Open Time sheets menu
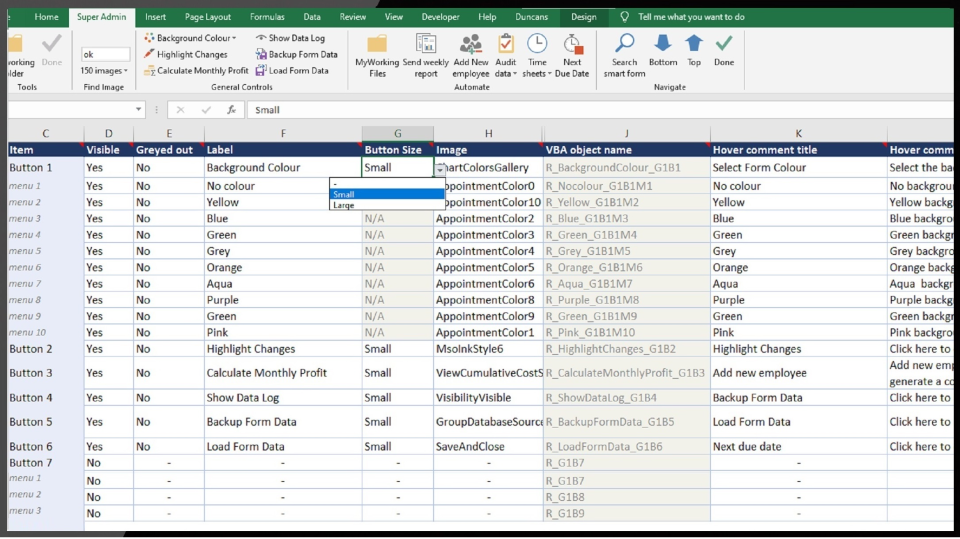Viewport: 960px width, 539px height. tap(537, 56)
